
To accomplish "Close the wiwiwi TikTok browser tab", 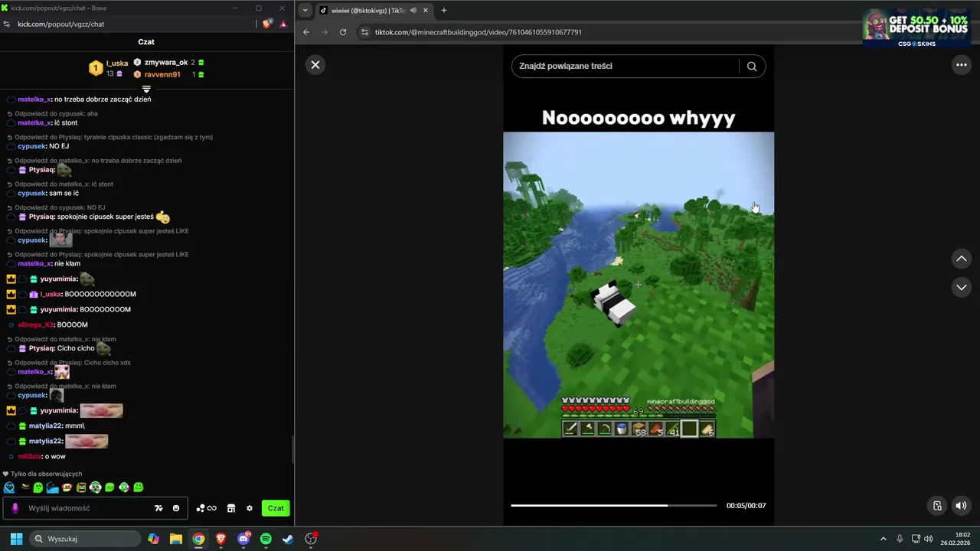I will pyautogui.click(x=426, y=11).
